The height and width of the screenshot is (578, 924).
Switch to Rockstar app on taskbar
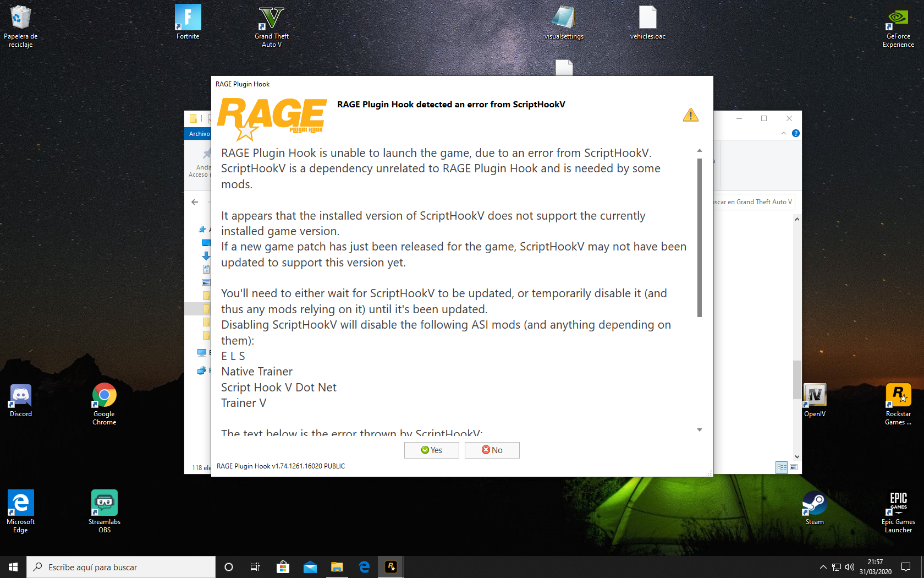coord(391,567)
